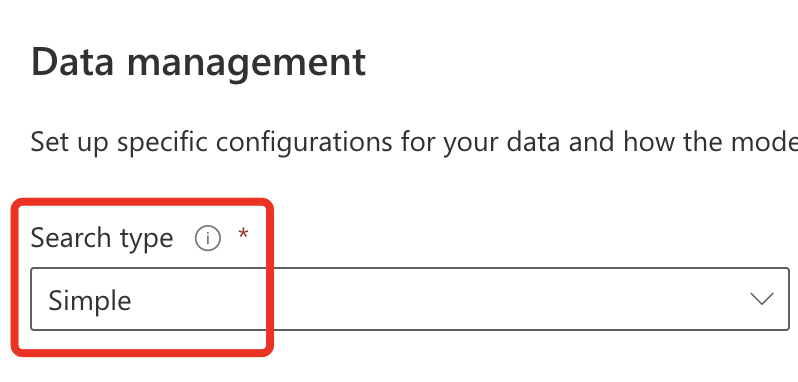The image size is (798, 382).
Task: Click the word 'Simple'
Action: coord(90,301)
